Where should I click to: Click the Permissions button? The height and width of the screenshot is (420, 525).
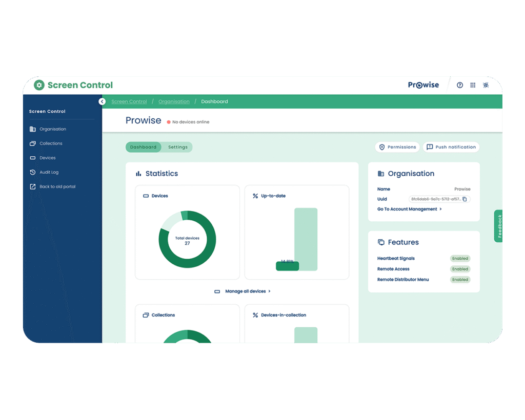coord(397,148)
